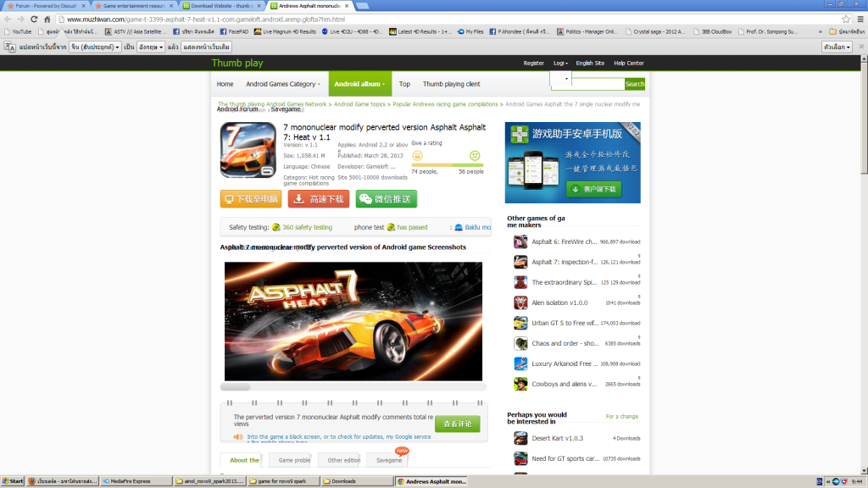
Task: Click the translate bar language icon
Action: tap(9, 47)
